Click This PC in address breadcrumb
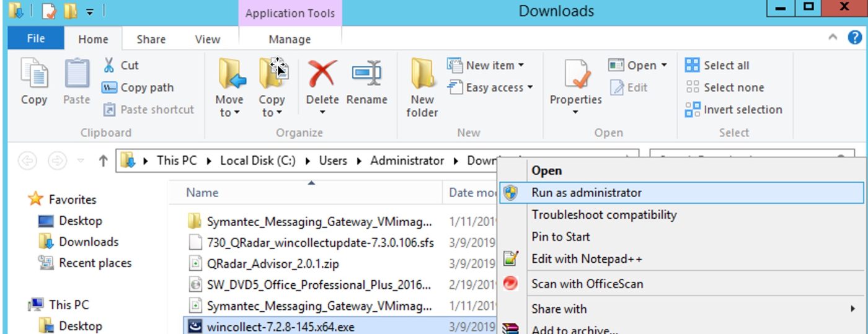Image resolution: width=868 pixels, height=334 pixels. coord(177,160)
